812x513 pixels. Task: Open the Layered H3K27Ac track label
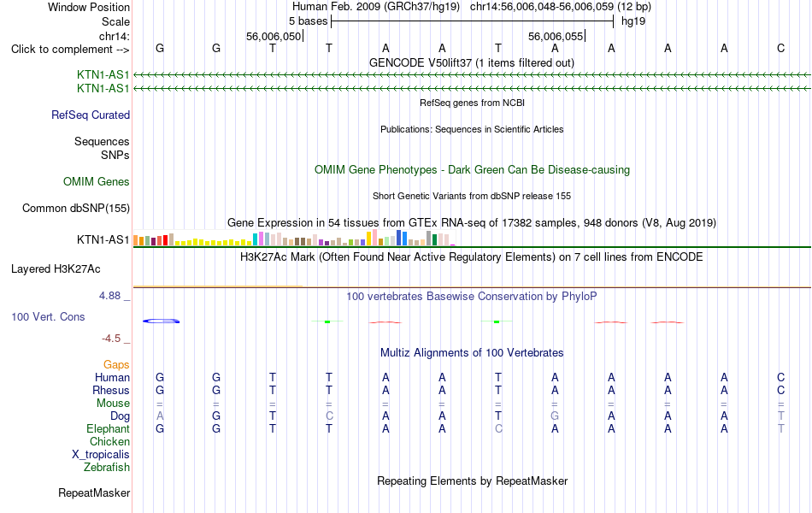click(56, 269)
